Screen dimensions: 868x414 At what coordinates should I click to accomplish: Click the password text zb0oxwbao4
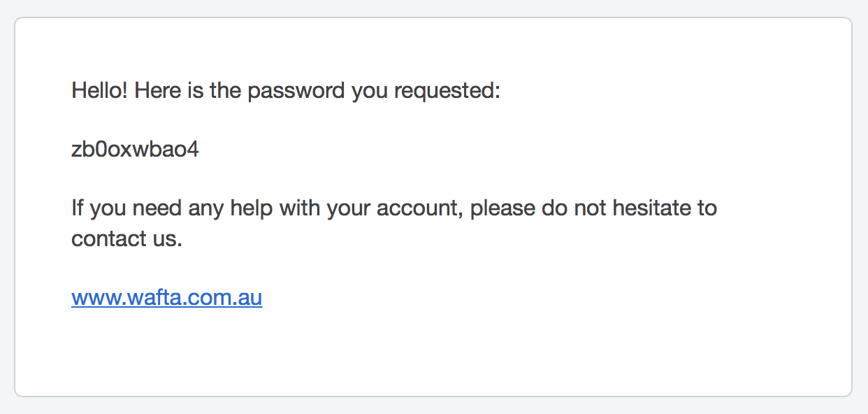coord(135,150)
